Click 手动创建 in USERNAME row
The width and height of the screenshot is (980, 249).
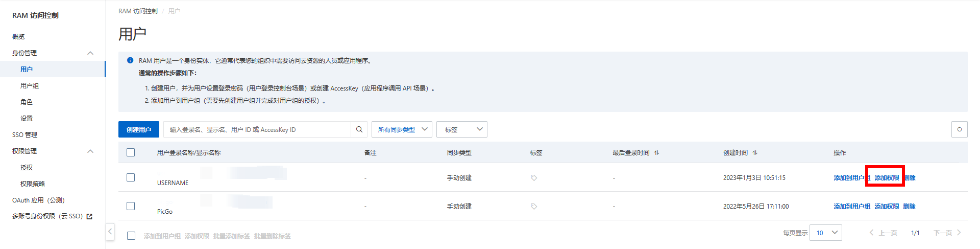(459, 178)
